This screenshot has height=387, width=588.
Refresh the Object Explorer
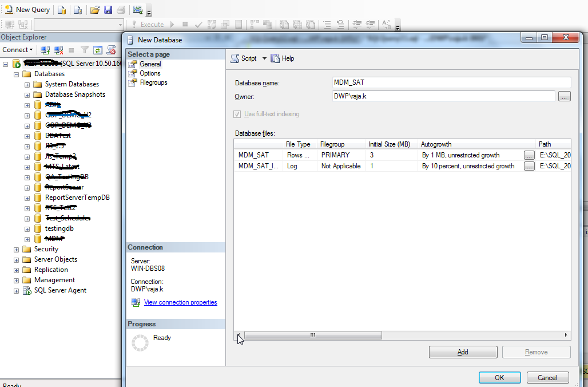click(97, 50)
